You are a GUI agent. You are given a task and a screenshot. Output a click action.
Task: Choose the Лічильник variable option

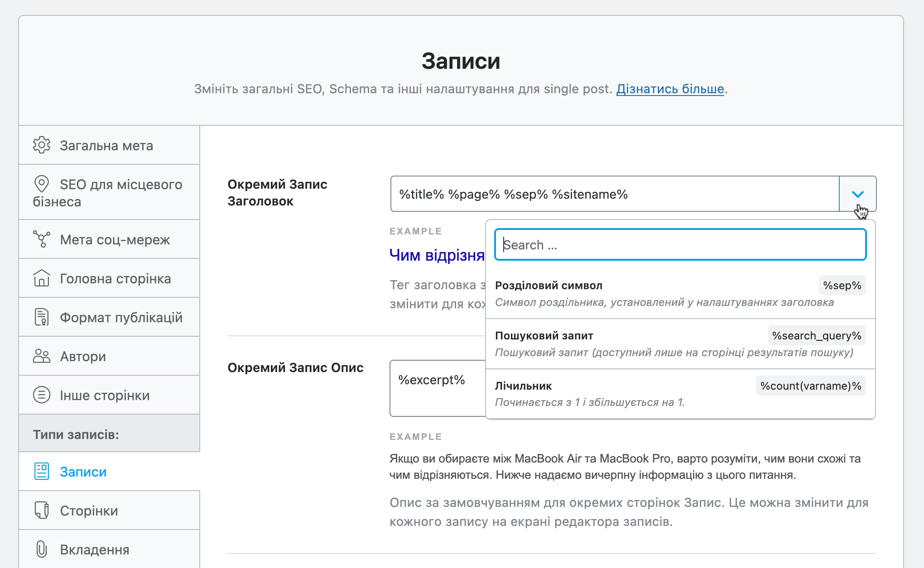pos(680,394)
